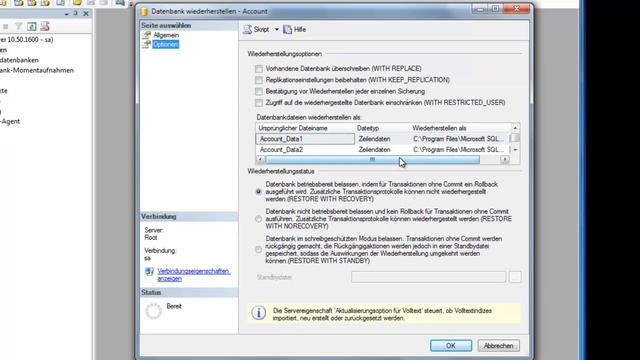
Task: Click Object Explorer's filter icon
Action: pyautogui.click(x=18, y=27)
